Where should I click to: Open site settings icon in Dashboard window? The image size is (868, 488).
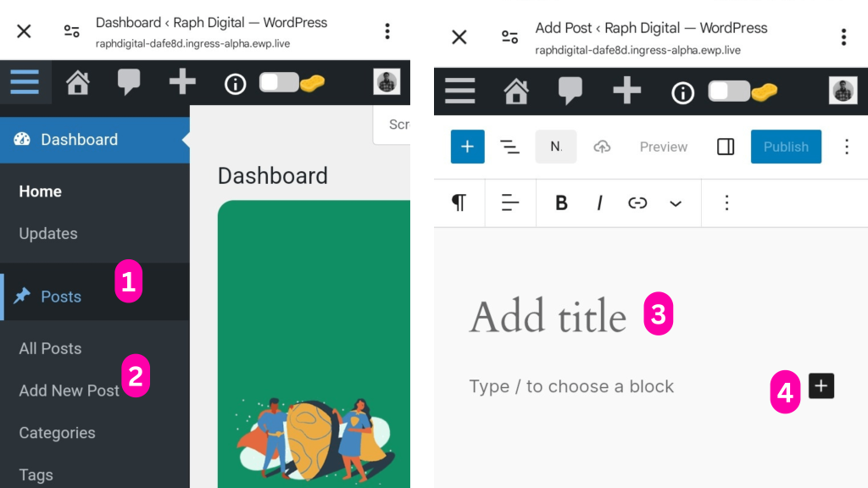pos(71,31)
